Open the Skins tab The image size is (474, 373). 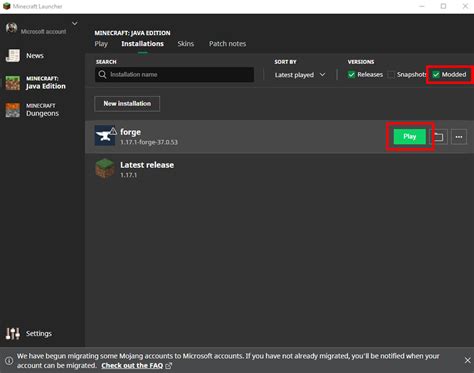186,44
